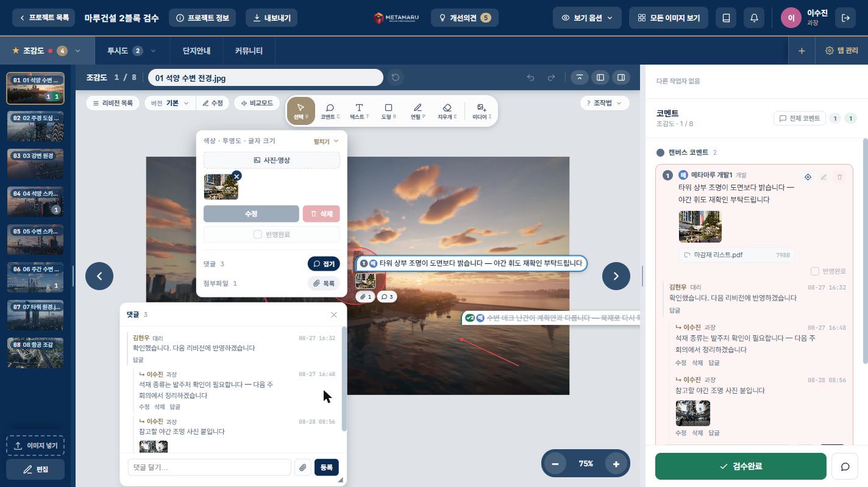This screenshot has width=868, height=487.
Task: Click the notification bell icon
Action: pyautogui.click(x=754, y=18)
